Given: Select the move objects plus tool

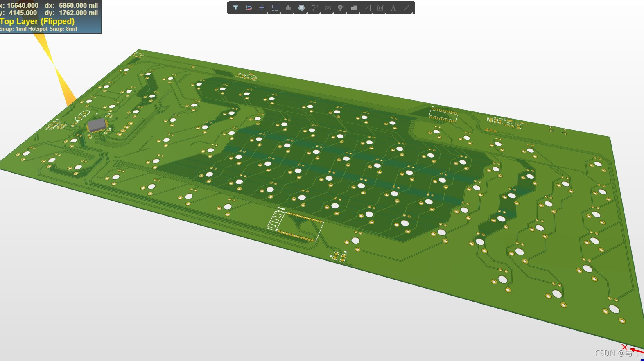Looking at the screenshot, I should (262, 8).
